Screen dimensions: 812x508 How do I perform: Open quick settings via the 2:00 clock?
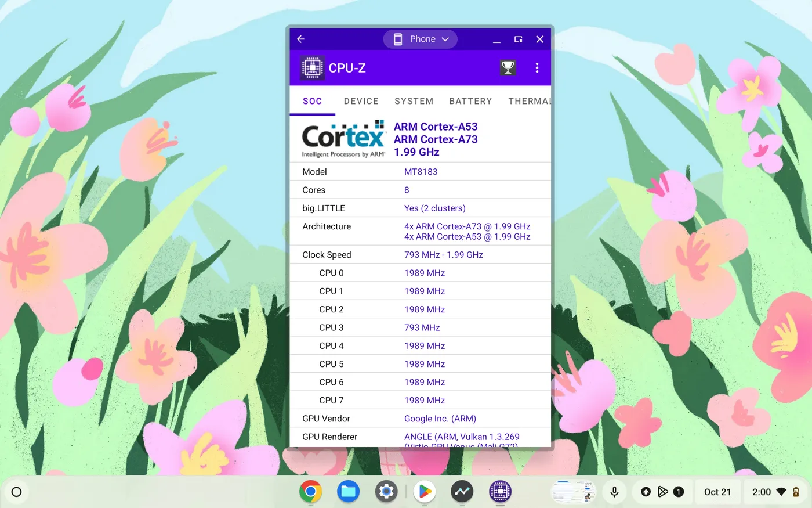[x=762, y=492]
